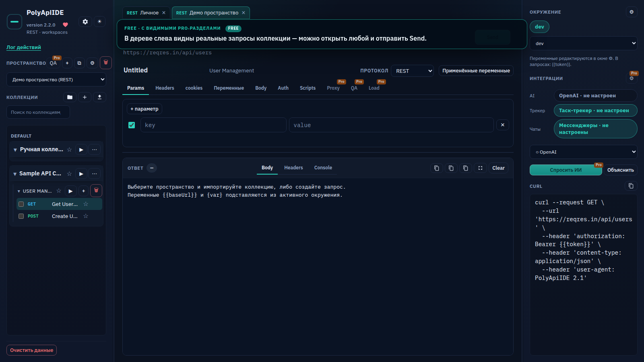
Task: Open workspace settings gear
Action: point(92,63)
